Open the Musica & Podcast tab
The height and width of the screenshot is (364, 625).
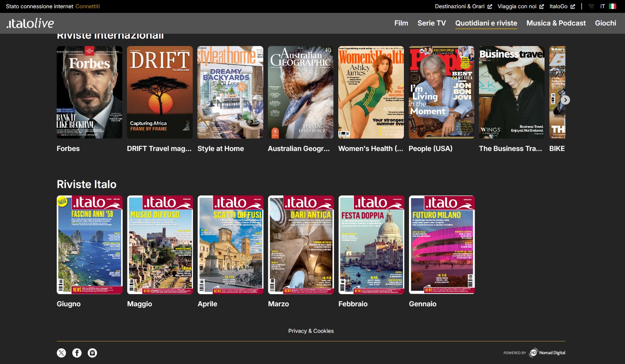(556, 23)
